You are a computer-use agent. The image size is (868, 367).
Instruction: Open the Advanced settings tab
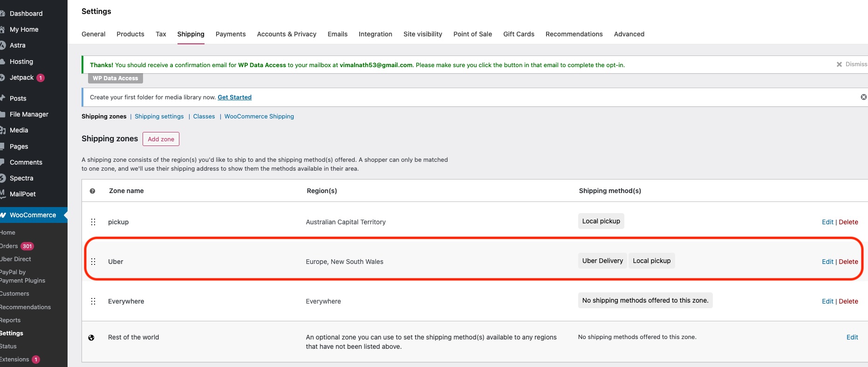pos(629,34)
